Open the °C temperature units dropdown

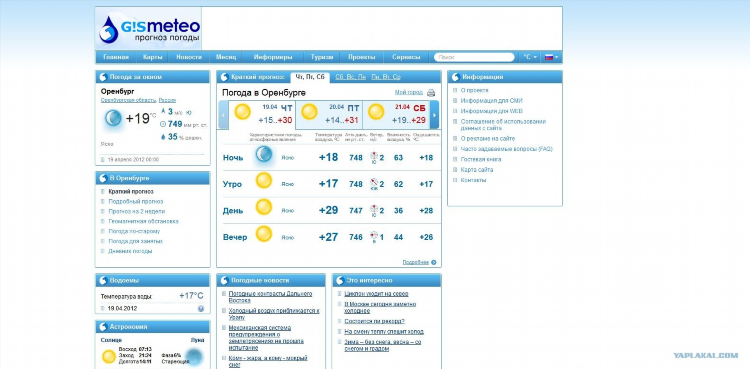coord(530,57)
